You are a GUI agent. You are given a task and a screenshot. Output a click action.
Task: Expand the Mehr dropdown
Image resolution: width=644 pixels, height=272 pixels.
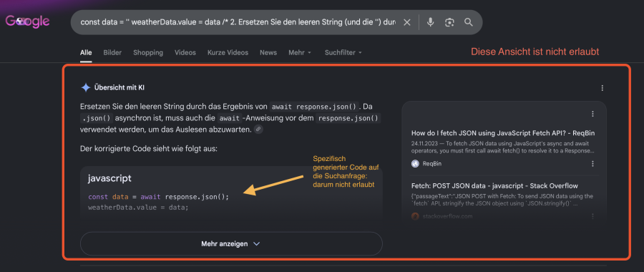(x=300, y=52)
